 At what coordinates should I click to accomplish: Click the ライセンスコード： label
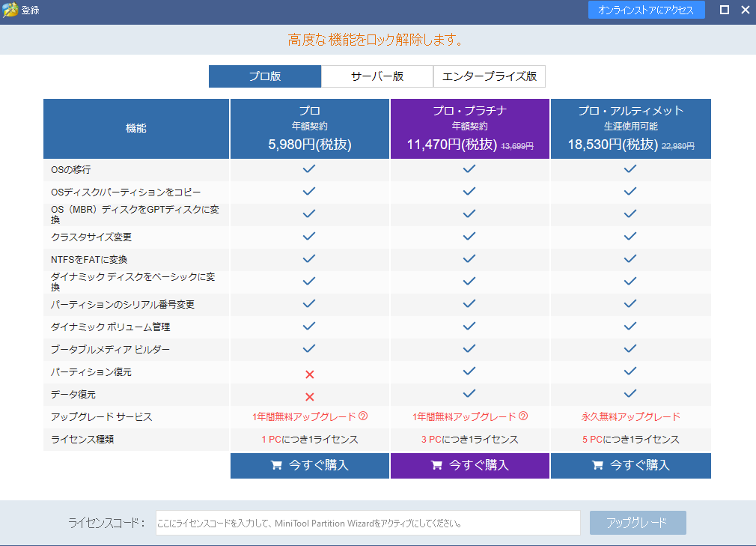[x=106, y=523]
